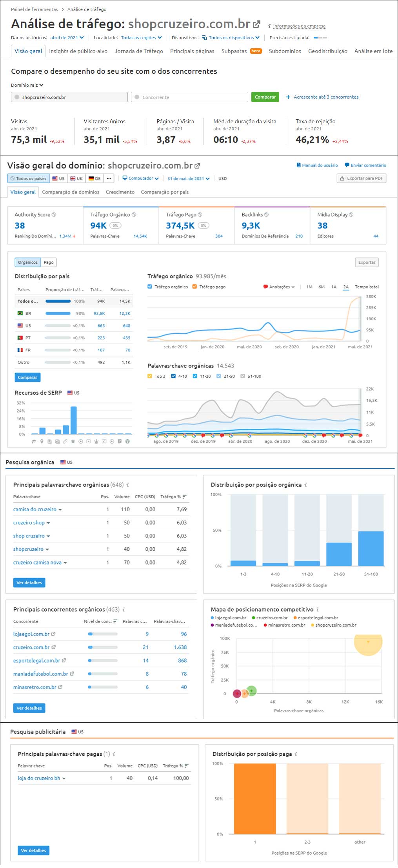Select the graduation cap SERP feature icon

click(x=34, y=442)
